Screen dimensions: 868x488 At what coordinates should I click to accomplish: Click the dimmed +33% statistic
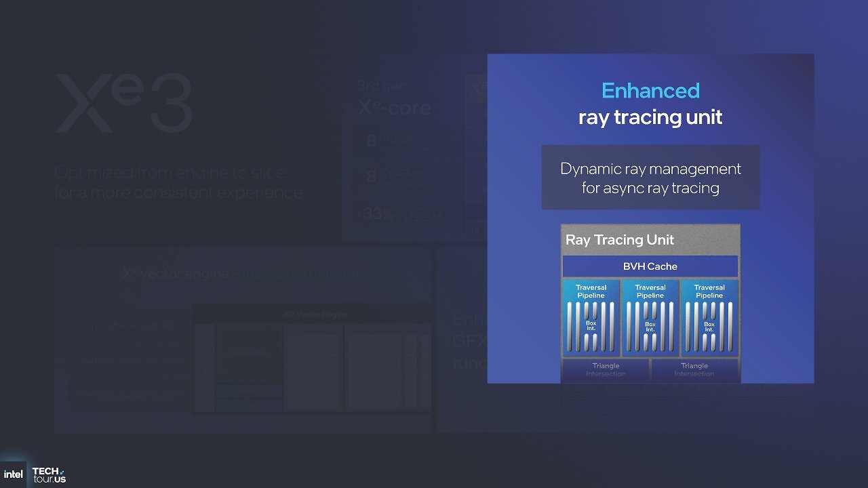[375, 214]
